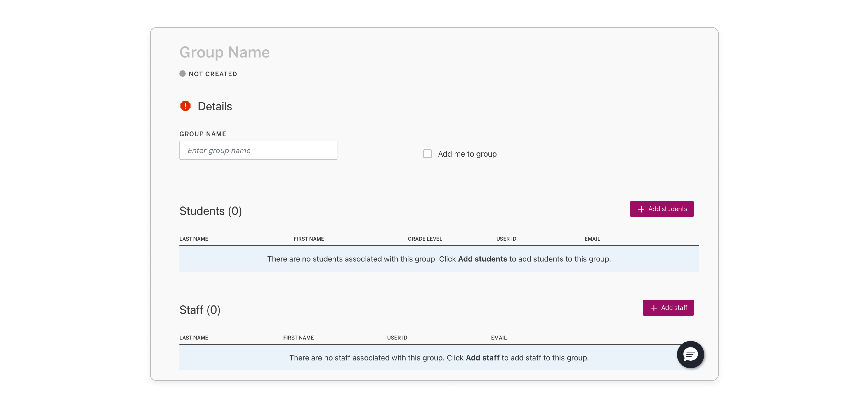
Task: Click the Add students button
Action: pyautogui.click(x=662, y=209)
